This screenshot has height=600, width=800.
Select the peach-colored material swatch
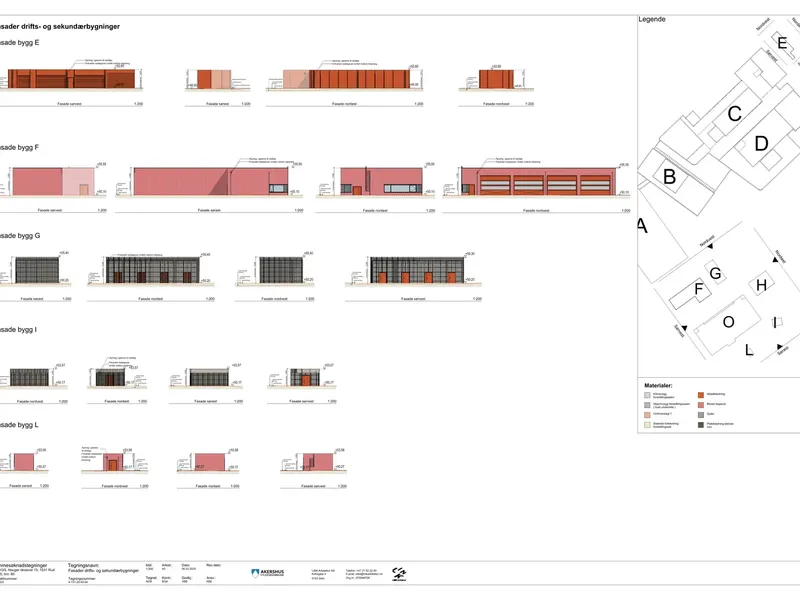point(647,415)
